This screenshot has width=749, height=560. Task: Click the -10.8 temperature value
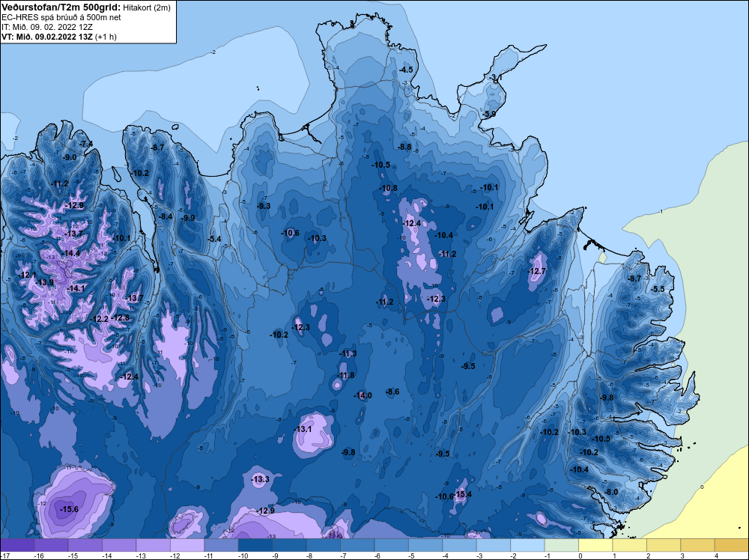(x=388, y=188)
